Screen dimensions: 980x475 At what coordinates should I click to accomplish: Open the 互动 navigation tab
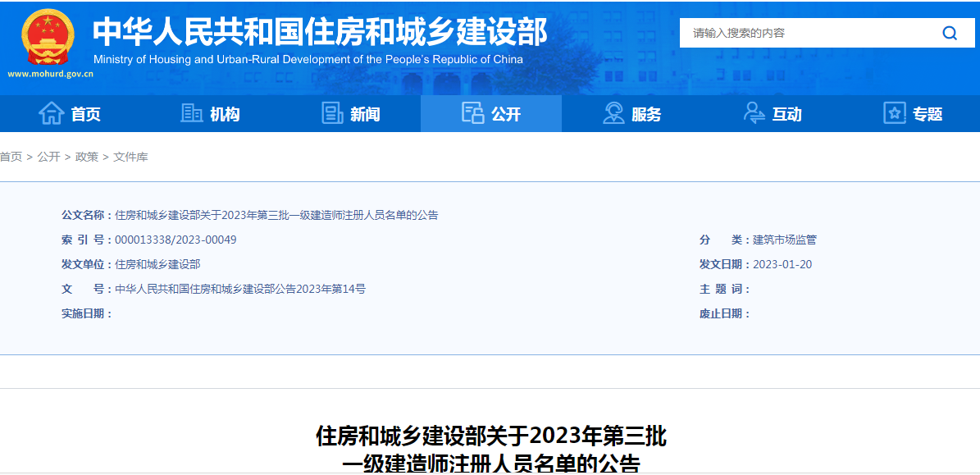coord(773,114)
